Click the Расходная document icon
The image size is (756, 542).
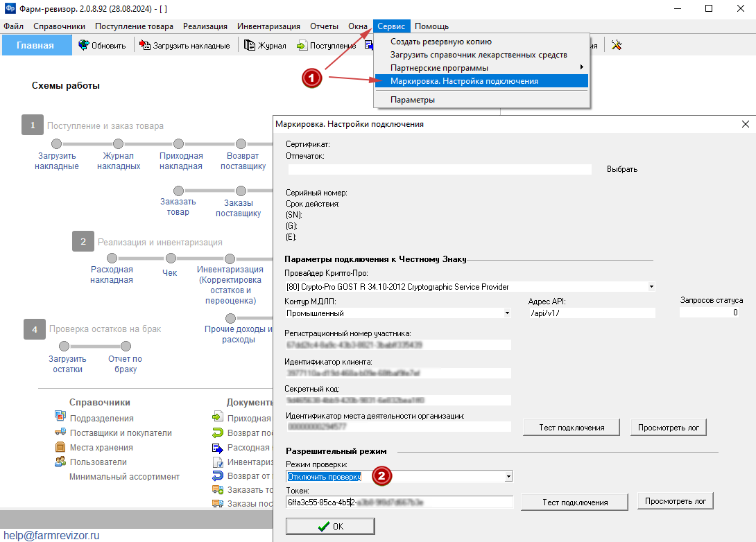coord(218,448)
